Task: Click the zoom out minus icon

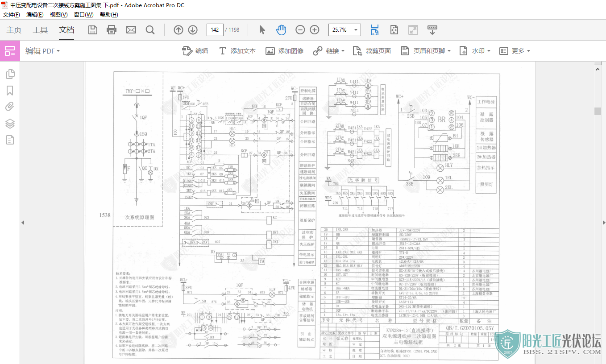Action: click(300, 30)
